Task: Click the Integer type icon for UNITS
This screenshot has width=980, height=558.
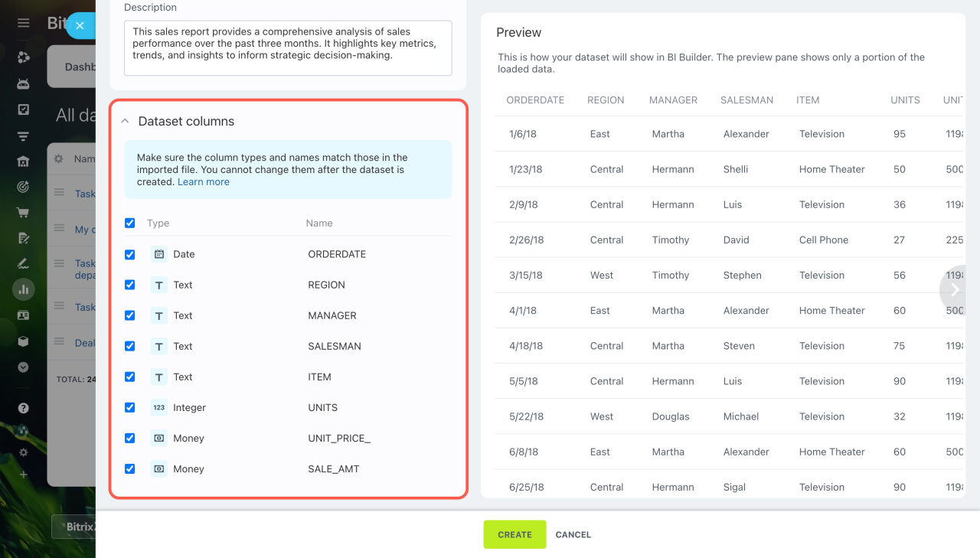Action: coord(158,408)
